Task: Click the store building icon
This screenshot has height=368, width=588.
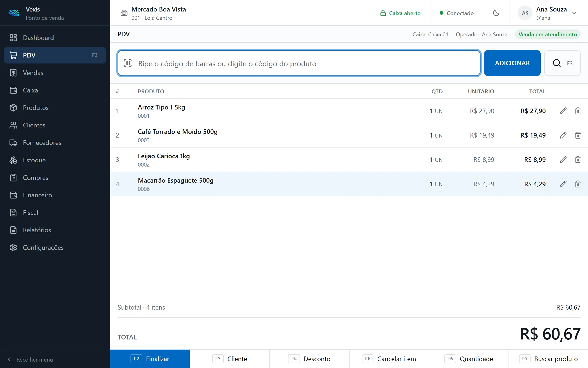Action: click(124, 13)
